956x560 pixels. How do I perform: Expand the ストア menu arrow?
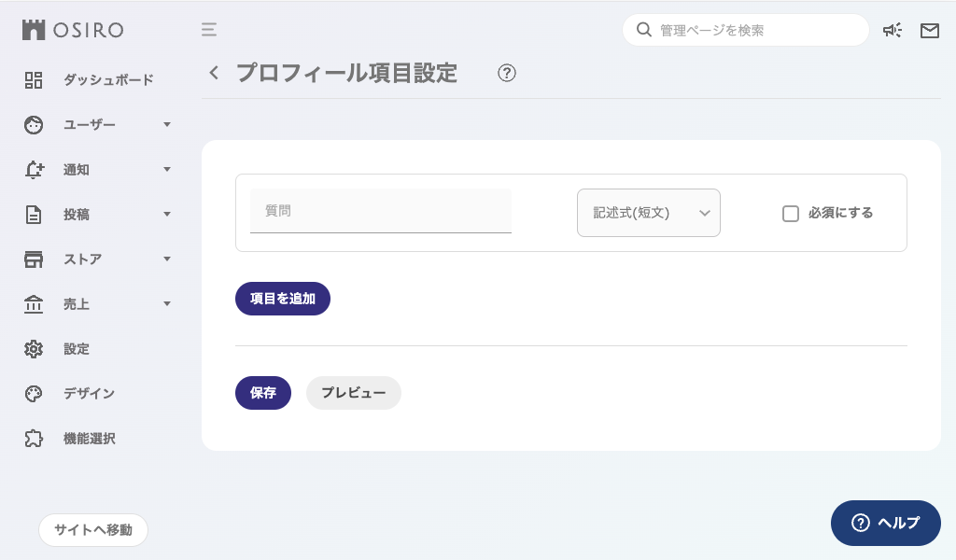click(167, 259)
